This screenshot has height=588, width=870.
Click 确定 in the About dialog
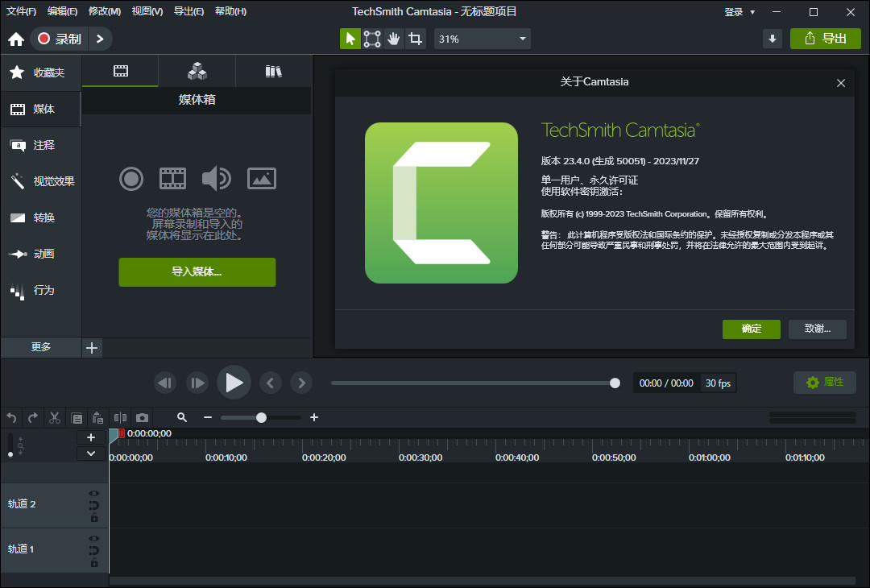752,329
